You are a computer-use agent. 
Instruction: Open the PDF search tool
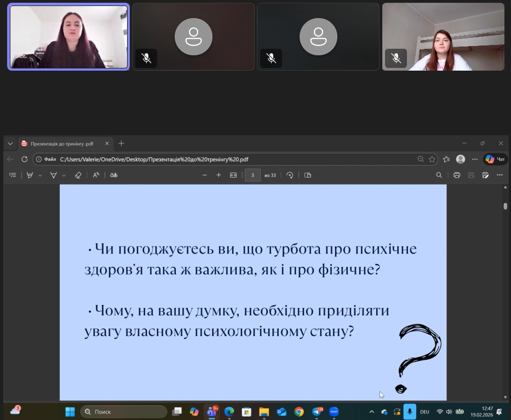439,175
